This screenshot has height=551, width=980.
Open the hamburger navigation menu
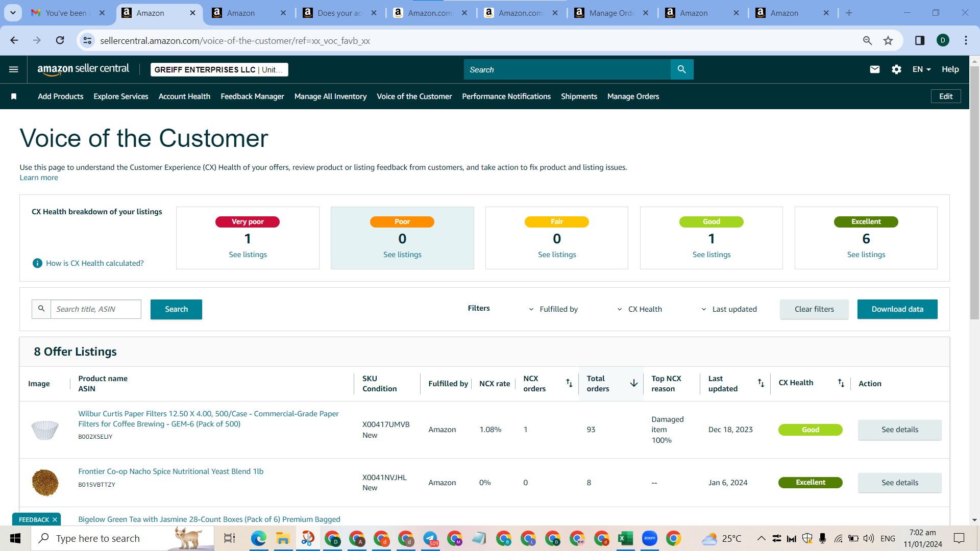click(x=14, y=69)
